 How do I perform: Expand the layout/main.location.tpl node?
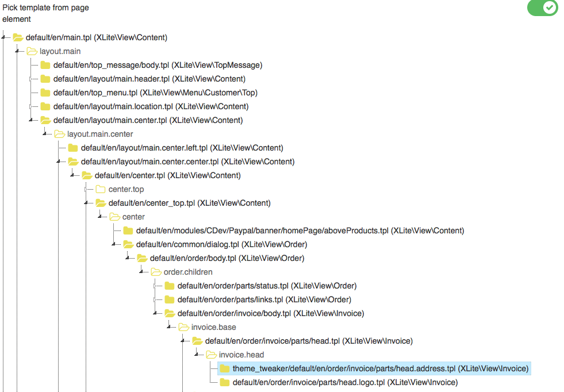click(30, 106)
